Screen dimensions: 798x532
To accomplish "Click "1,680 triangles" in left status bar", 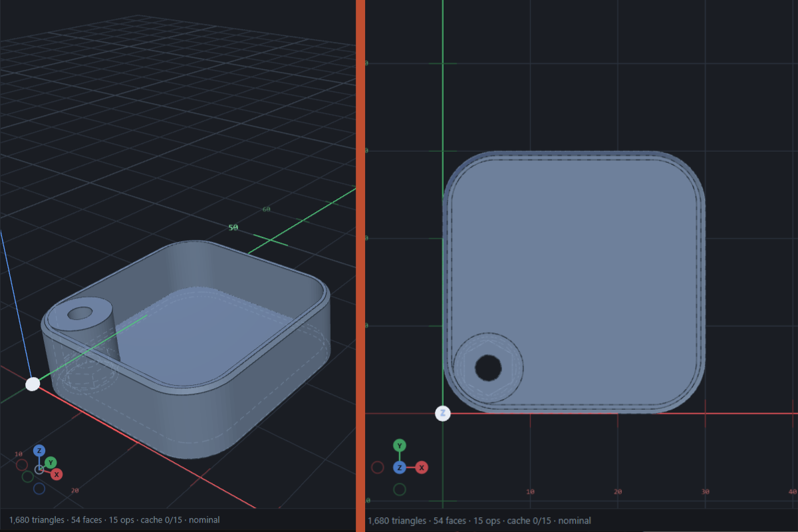I will 37,520.
